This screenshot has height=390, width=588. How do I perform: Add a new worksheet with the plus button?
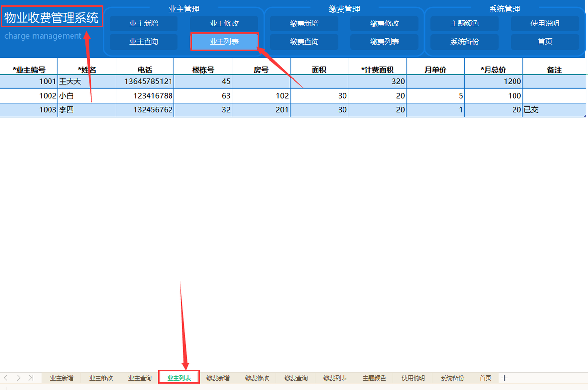click(x=504, y=378)
